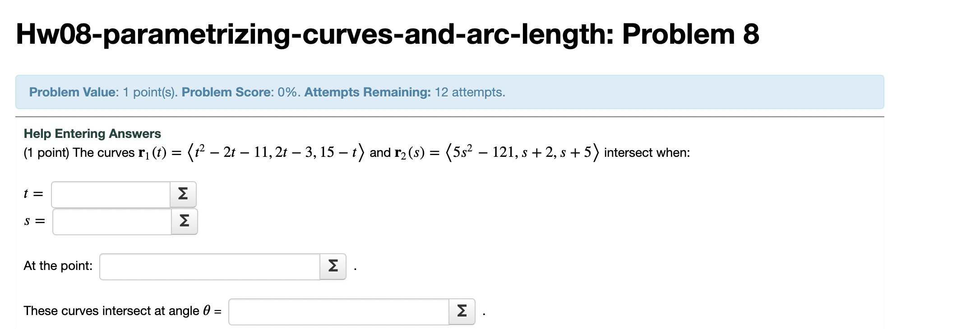Click inside the s = answer field
980x329 pixels.
111,221
